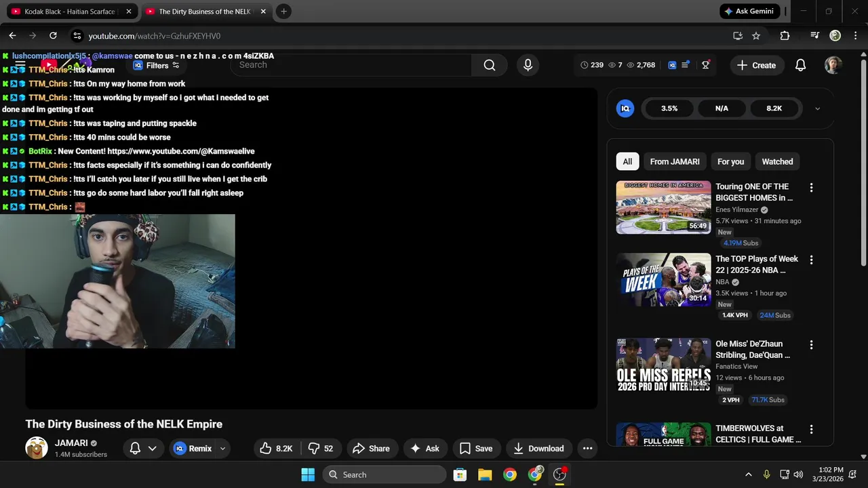The image size is (868, 488).
Task: Open the vidIQ trophy icon
Action: point(706,65)
